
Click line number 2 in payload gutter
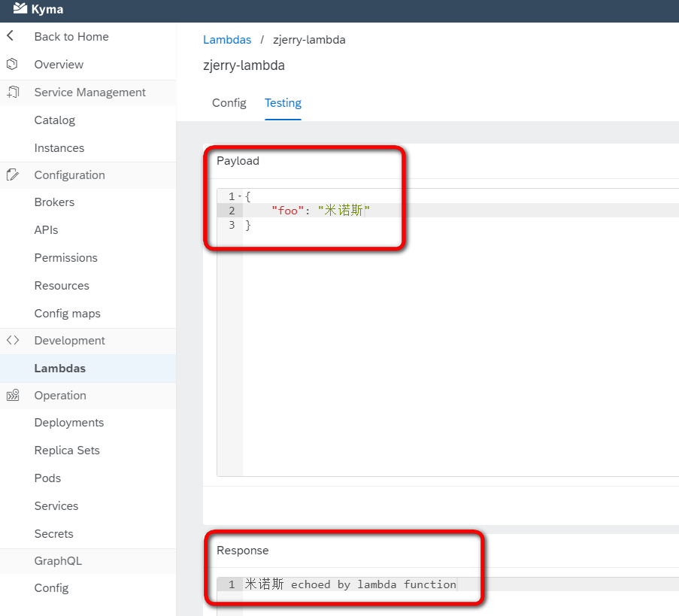[232, 211]
